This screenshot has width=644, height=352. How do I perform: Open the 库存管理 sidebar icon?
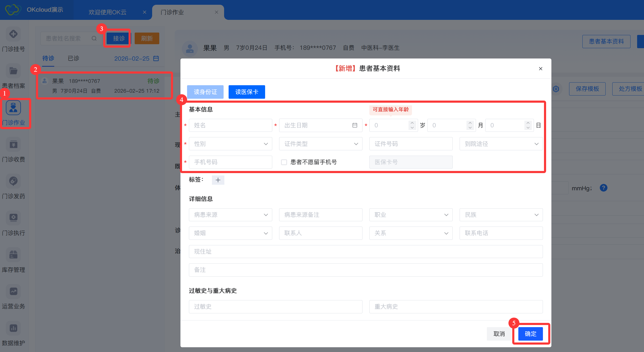pos(13,255)
